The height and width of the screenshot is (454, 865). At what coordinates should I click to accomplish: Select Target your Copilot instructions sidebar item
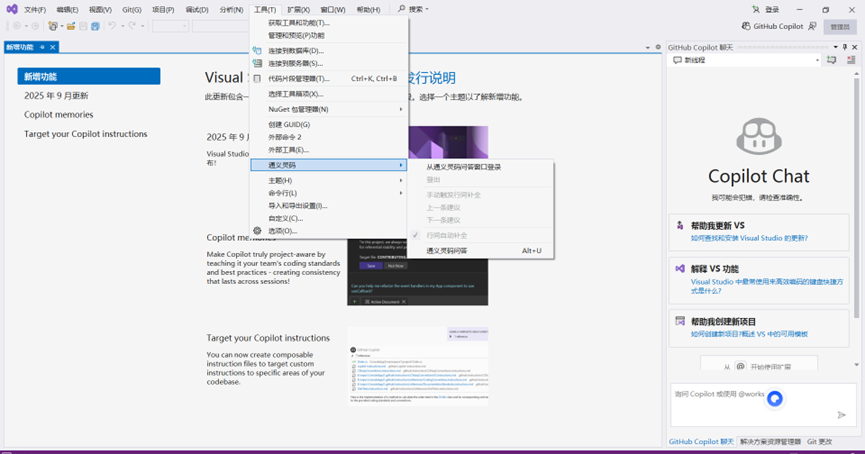pos(86,134)
